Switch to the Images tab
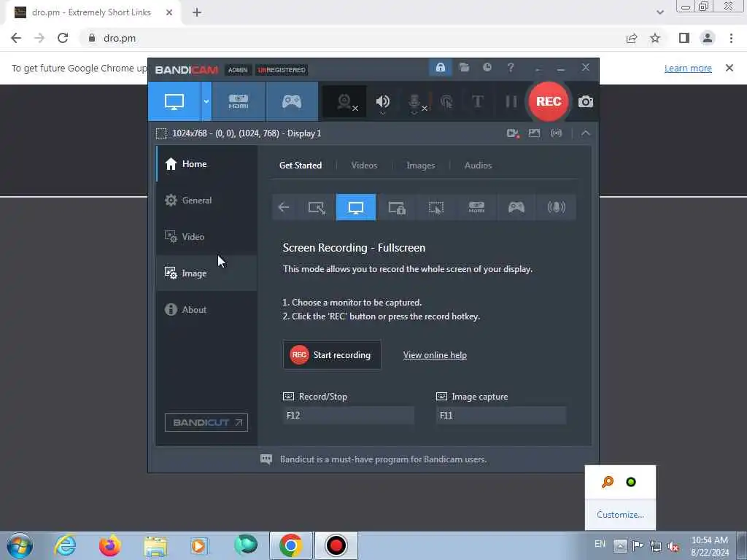 point(421,166)
